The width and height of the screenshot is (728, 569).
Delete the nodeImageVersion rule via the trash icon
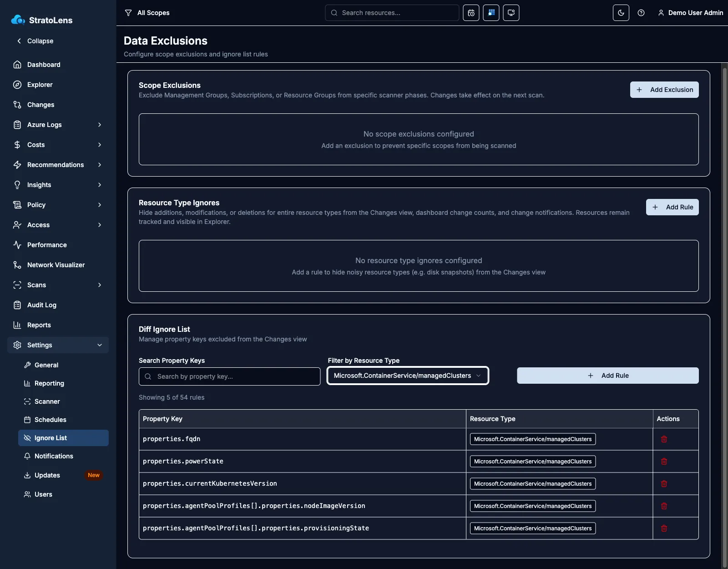[664, 506]
